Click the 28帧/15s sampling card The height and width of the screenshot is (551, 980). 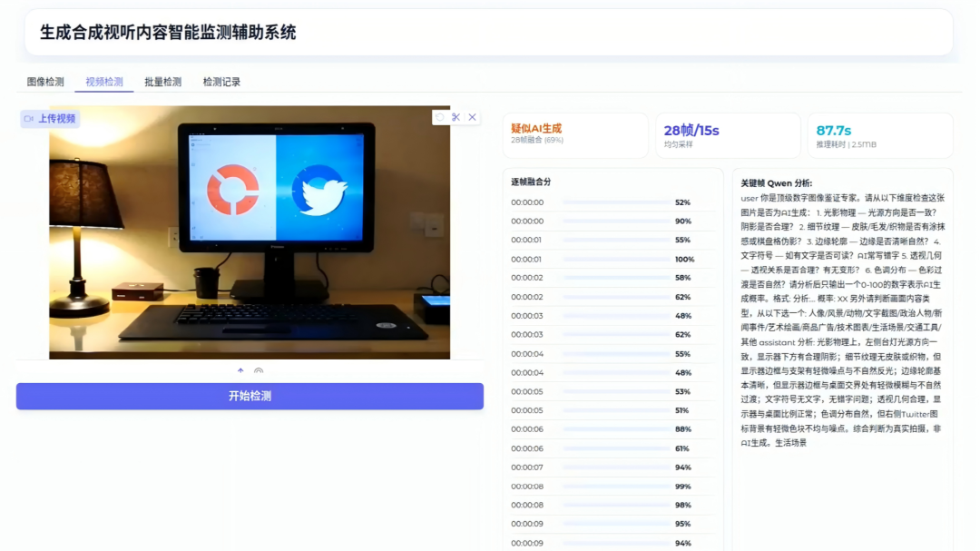728,135
